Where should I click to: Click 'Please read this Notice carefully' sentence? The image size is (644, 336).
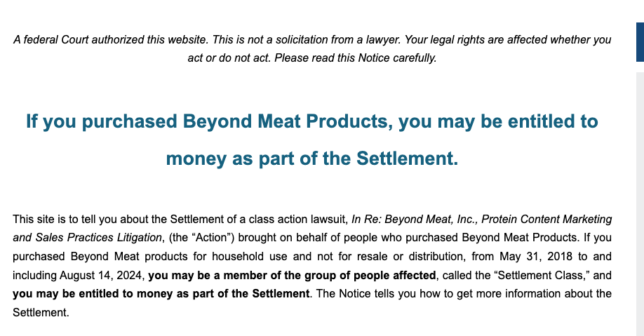tap(355, 58)
